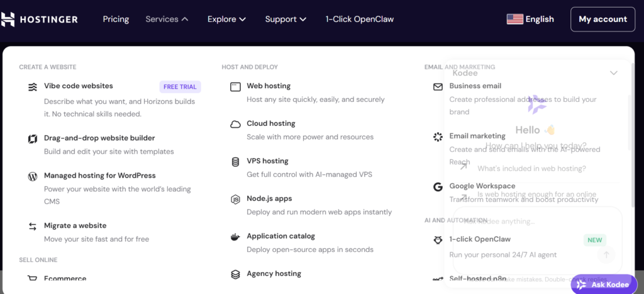Expand the Support dropdown
644x294 pixels.
pos(286,19)
